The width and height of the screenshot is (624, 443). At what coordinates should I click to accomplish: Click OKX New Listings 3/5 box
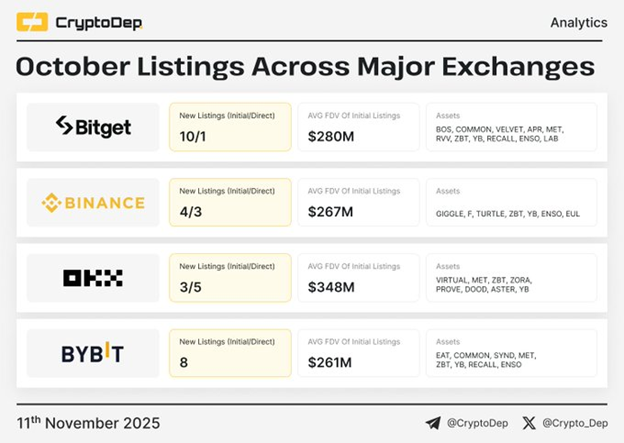pyautogui.click(x=230, y=278)
